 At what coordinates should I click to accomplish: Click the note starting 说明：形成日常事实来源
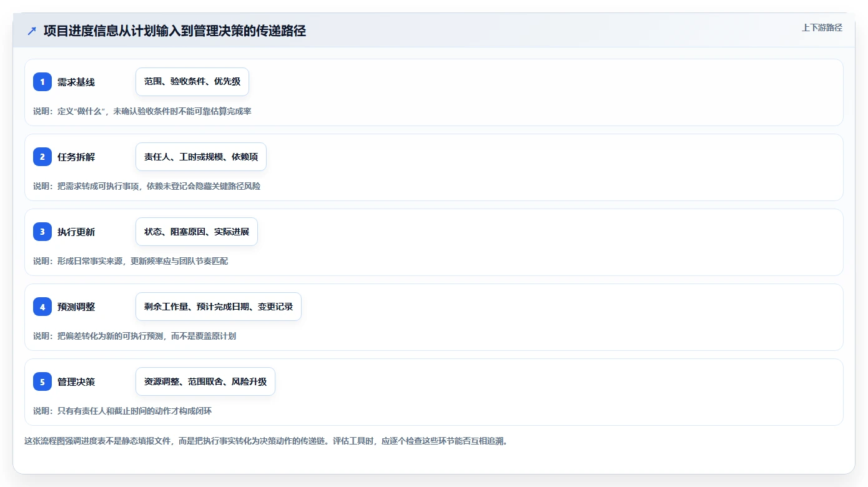131,261
